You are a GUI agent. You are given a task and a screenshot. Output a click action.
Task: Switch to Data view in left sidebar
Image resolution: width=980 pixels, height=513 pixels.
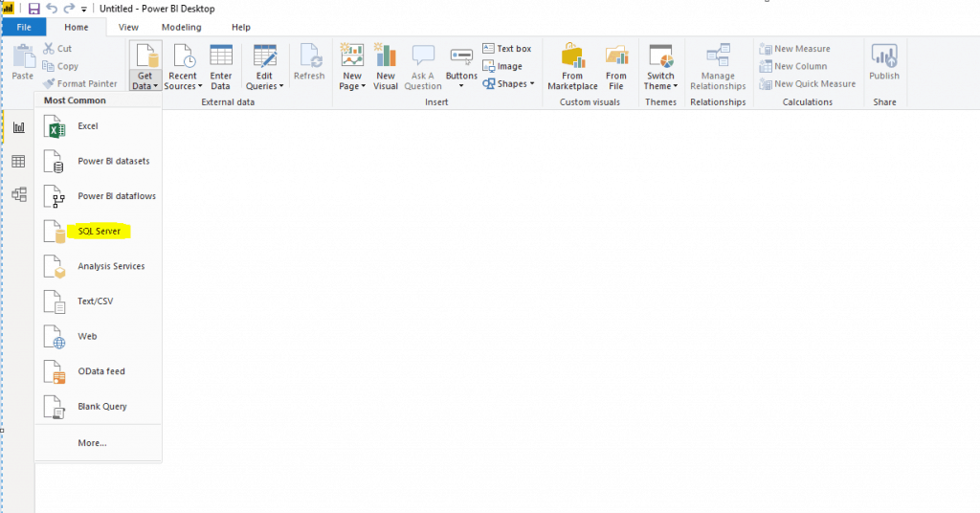click(x=18, y=161)
